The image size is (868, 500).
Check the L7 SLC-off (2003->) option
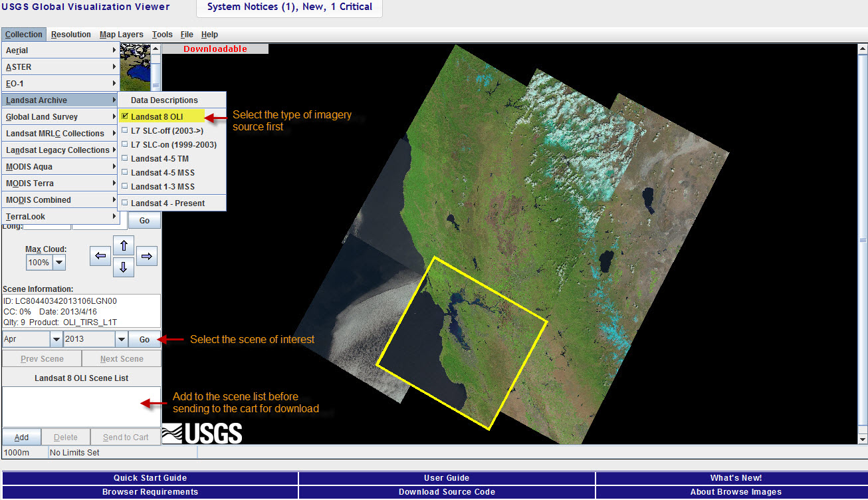point(171,130)
